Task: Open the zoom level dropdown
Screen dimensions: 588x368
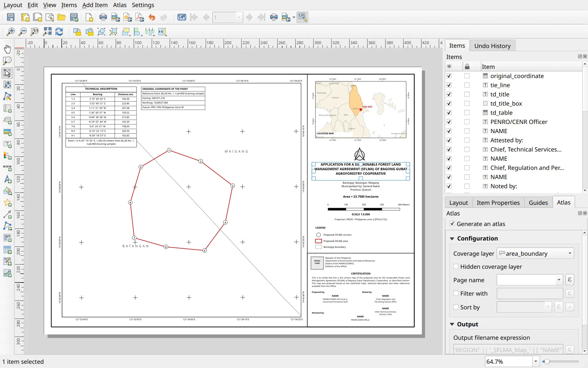Action: pos(536,361)
